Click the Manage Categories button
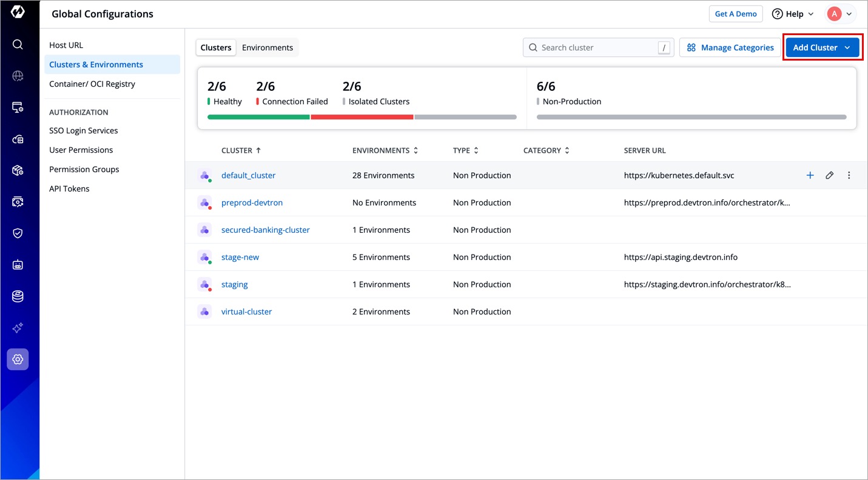The height and width of the screenshot is (480, 868). (x=730, y=48)
